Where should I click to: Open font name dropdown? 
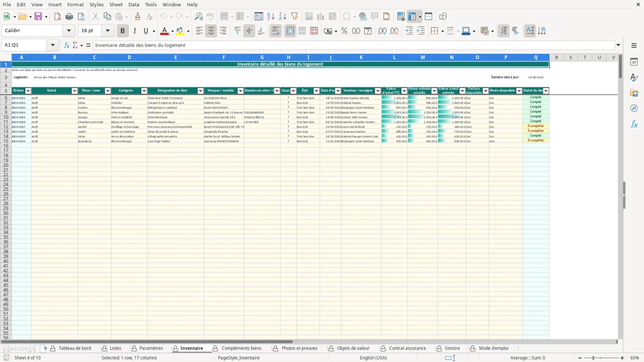pyautogui.click(x=69, y=31)
